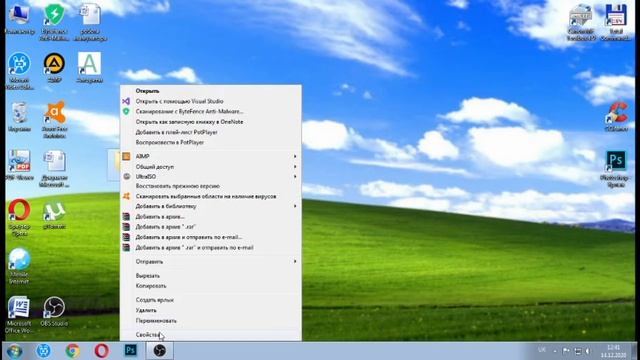640x360 pixels.
Task: Expand the Добавить в библиотеку submenu
Action: (x=211, y=206)
